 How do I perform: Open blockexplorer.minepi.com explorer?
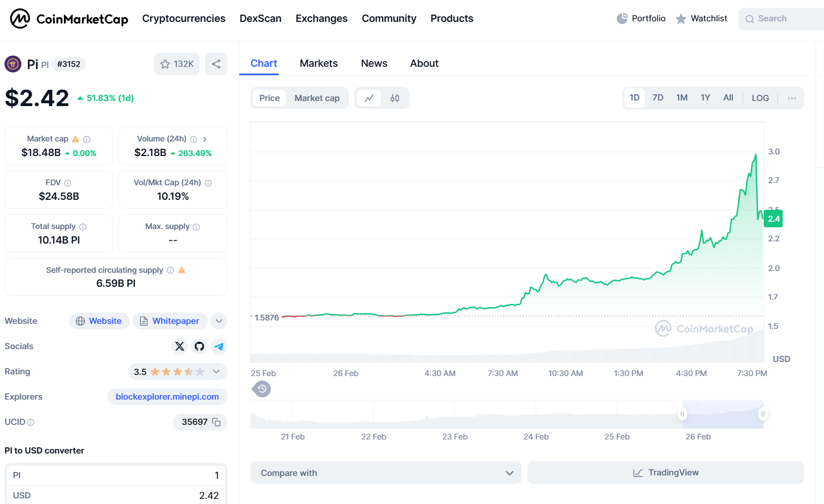pyautogui.click(x=167, y=397)
